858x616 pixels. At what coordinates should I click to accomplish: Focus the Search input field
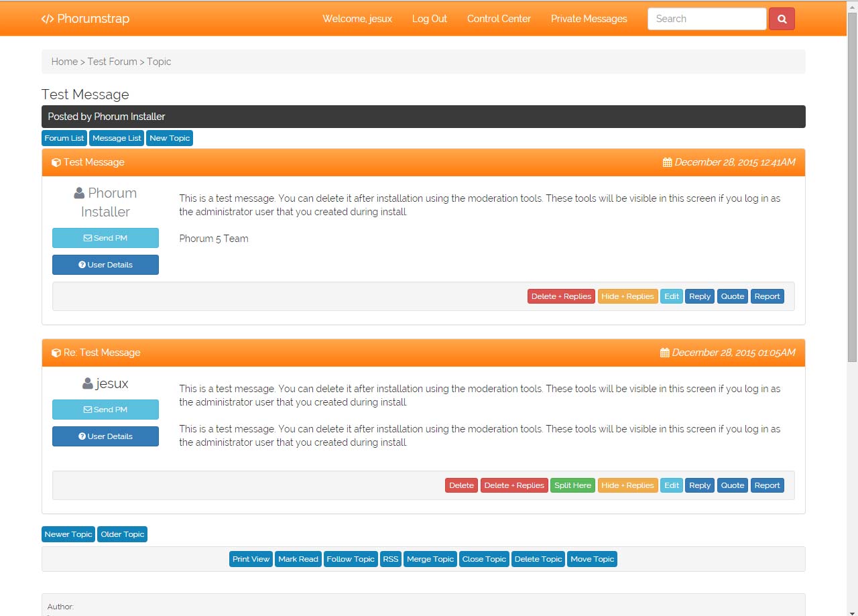click(x=707, y=19)
